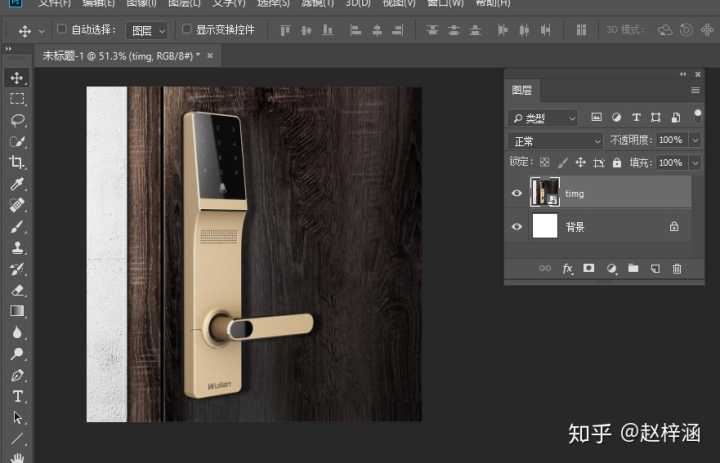Hide the timg layer using eye icon
Viewport: 720px width, 463px height.
517,193
